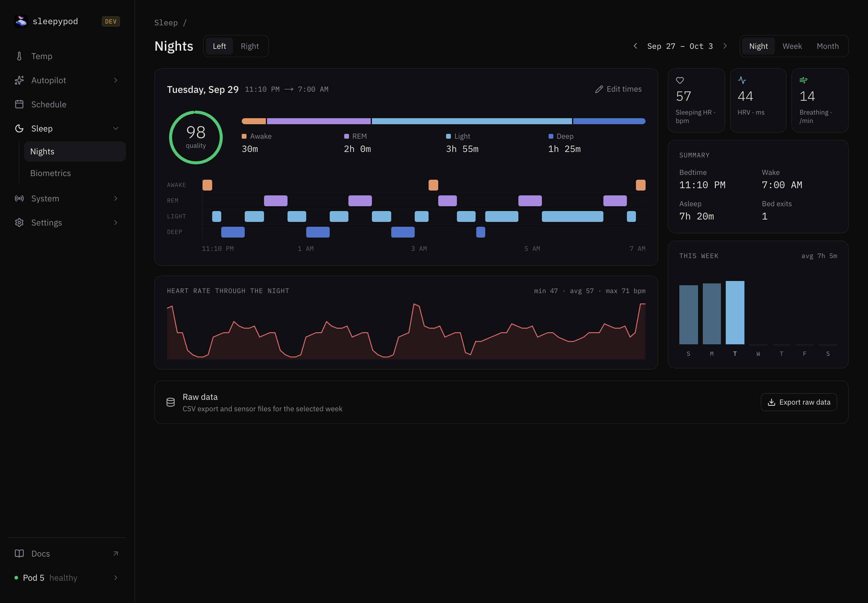This screenshot has height=603, width=868.
Task: Click the Schedule calendar icon
Action: coord(19,104)
